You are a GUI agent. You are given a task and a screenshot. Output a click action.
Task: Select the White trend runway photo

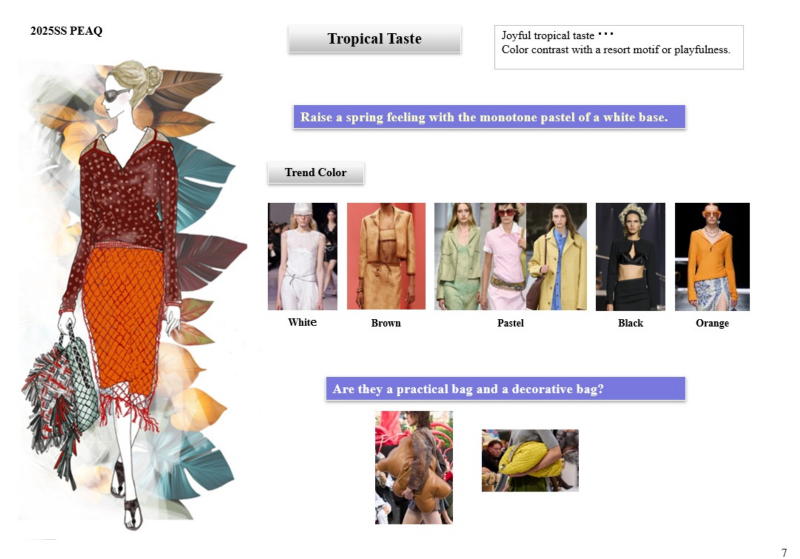(x=303, y=257)
